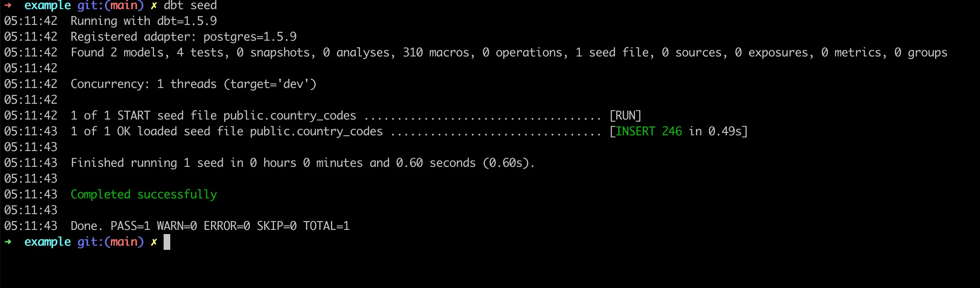The height and width of the screenshot is (288, 980).
Task: Click 'public.country_codes' in the OK loaded line
Action: [x=316, y=131]
